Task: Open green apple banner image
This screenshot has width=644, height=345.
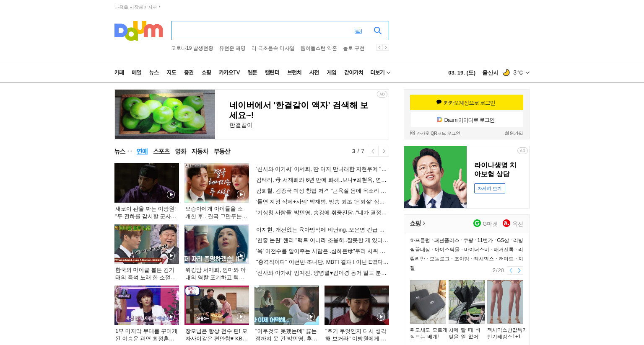Action: 165,114
